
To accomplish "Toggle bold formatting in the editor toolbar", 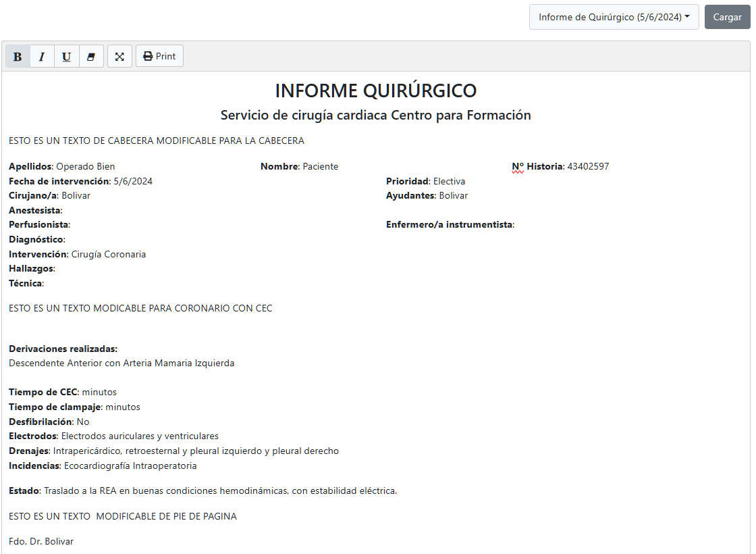I will pos(18,57).
